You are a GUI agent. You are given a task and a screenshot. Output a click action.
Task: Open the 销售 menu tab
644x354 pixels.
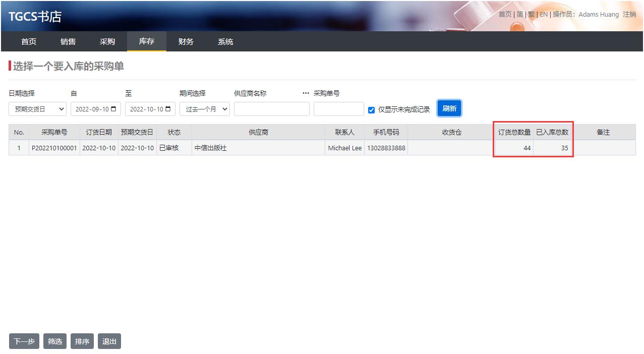point(68,41)
